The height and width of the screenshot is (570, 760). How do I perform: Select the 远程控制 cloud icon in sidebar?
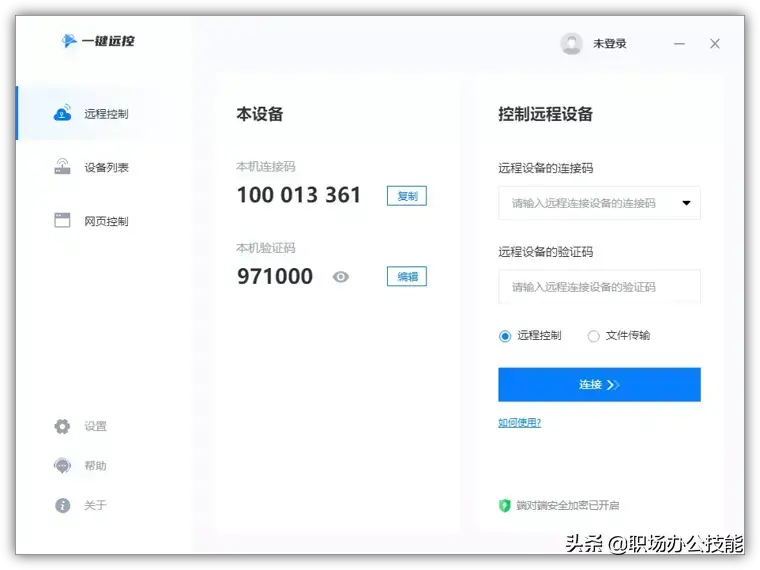pyautogui.click(x=62, y=113)
